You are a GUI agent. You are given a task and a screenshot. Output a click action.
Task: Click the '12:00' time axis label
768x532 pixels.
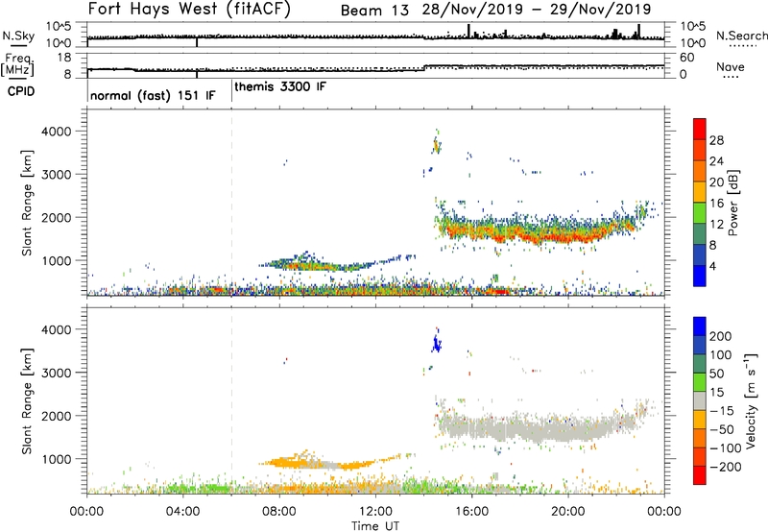(375, 512)
